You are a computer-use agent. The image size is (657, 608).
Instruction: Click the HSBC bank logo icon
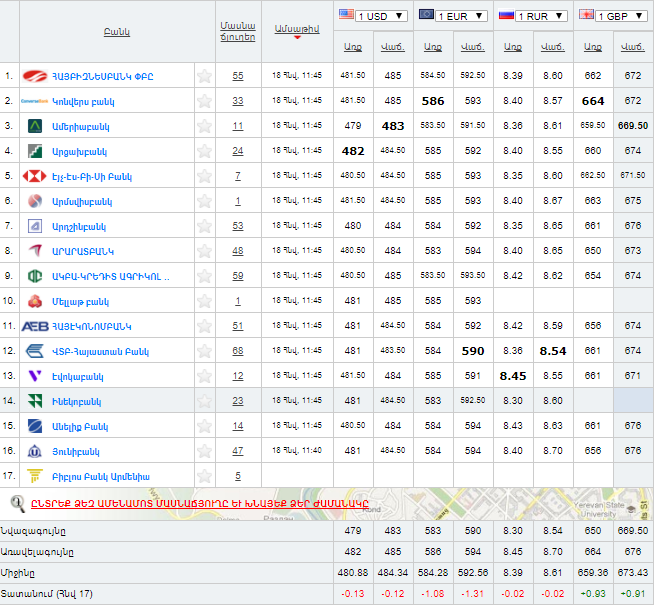tap(35, 176)
